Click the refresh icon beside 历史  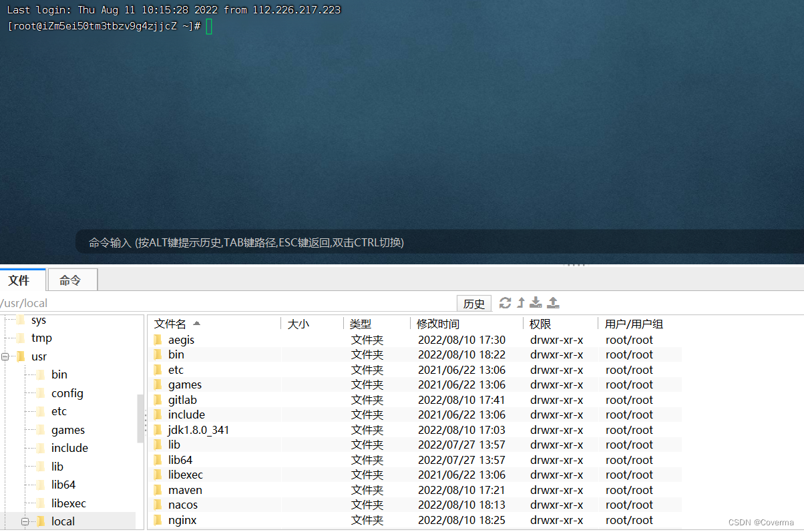pyautogui.click(x=505, y=303)
